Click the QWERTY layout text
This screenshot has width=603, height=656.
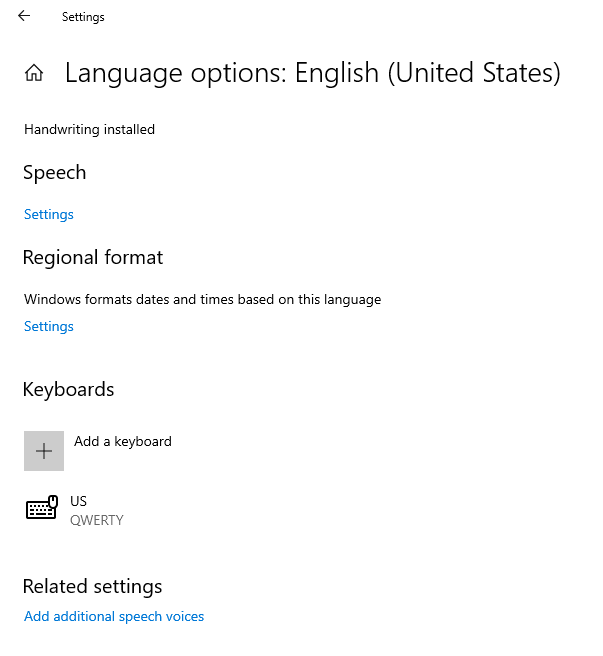pos(97,520)
